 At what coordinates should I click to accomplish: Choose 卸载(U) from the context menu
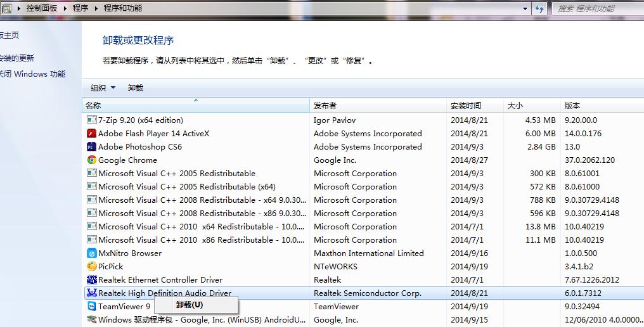(x=190, y=305)
